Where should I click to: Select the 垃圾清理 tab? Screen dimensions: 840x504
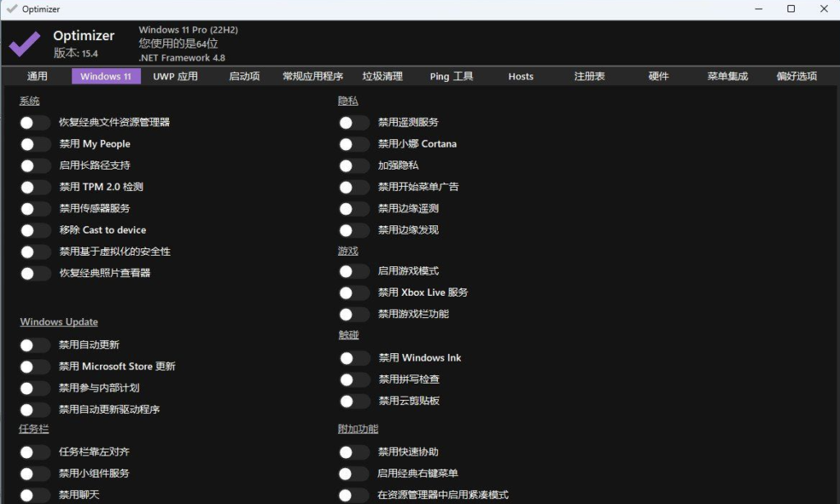pyautogui.click(x=382, y=75)
